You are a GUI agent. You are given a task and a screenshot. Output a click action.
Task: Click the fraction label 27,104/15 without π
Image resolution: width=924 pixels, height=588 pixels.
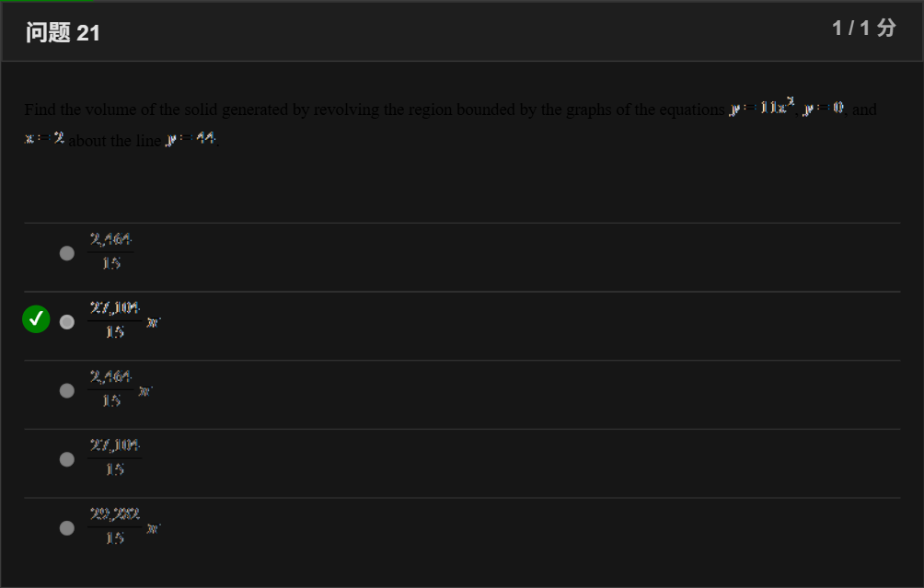(115, 457)
